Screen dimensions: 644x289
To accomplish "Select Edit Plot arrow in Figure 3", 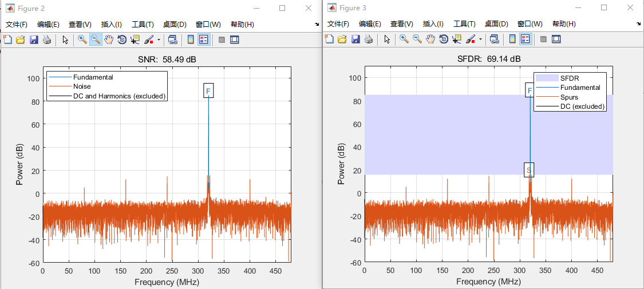I will (387, 39).
